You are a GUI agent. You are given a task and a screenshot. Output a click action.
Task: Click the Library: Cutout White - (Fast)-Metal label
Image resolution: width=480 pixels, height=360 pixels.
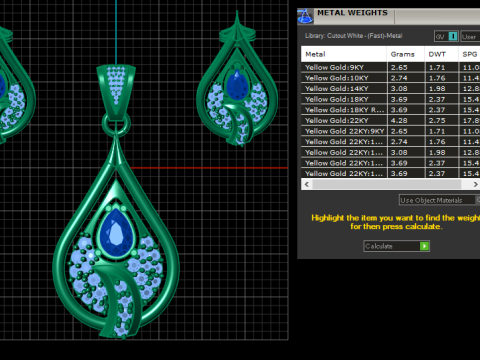pos(353,36)
